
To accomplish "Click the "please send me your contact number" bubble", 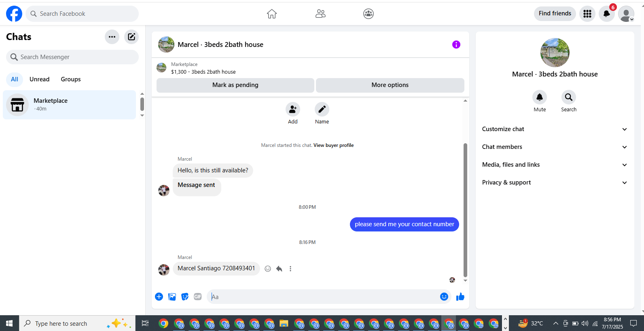I will (405, 224).
